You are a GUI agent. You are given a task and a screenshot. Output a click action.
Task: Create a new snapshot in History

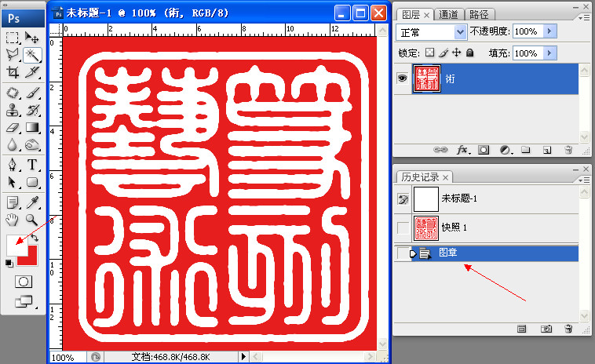[546, 329]
